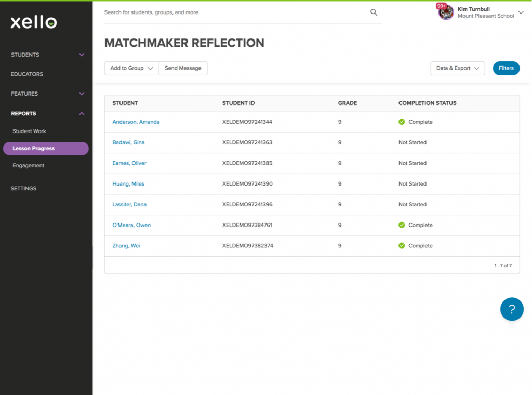Open account menu chevron beside Mount Pleasant School

pos(521,12)
